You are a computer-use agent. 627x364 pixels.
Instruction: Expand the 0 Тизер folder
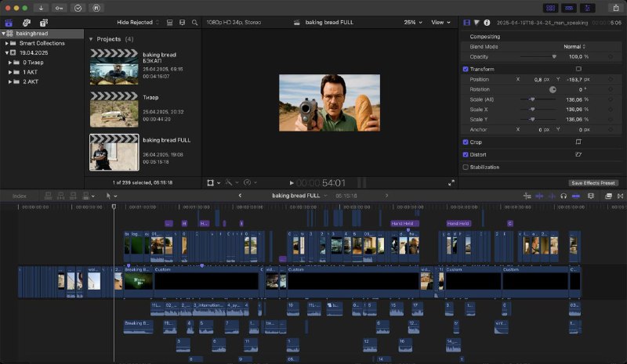pos(10,63)
